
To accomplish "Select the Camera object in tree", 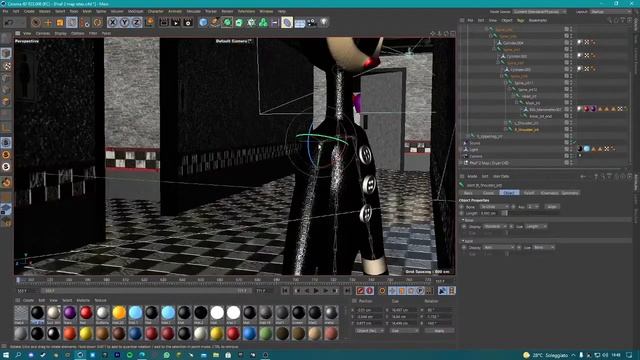I will (476, 156).
